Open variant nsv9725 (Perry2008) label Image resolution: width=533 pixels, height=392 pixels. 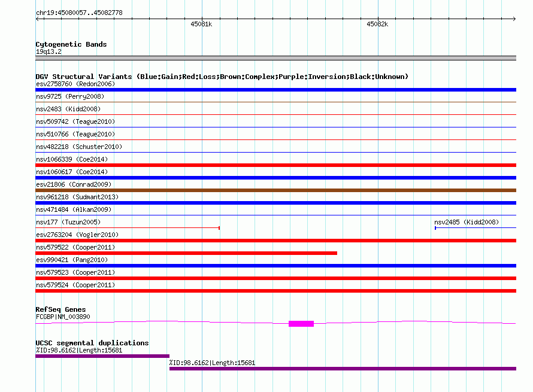[x=70, y=96]
